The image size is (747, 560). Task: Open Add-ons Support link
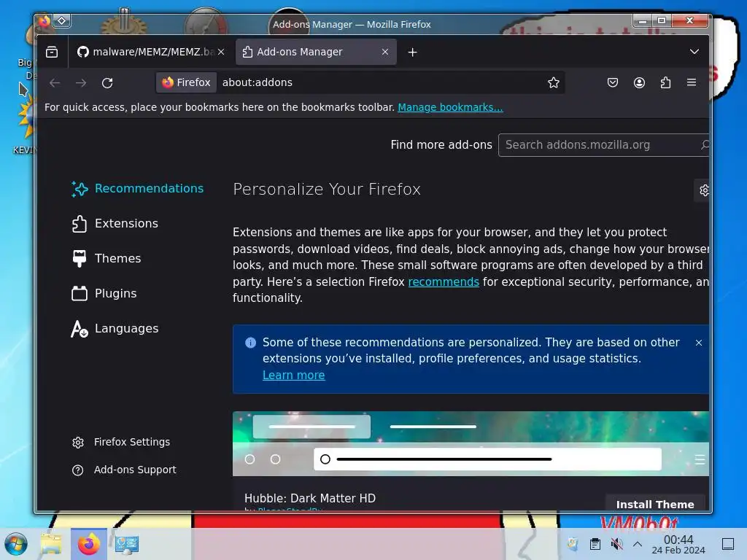pyautogui.click(x=124, y=470)
